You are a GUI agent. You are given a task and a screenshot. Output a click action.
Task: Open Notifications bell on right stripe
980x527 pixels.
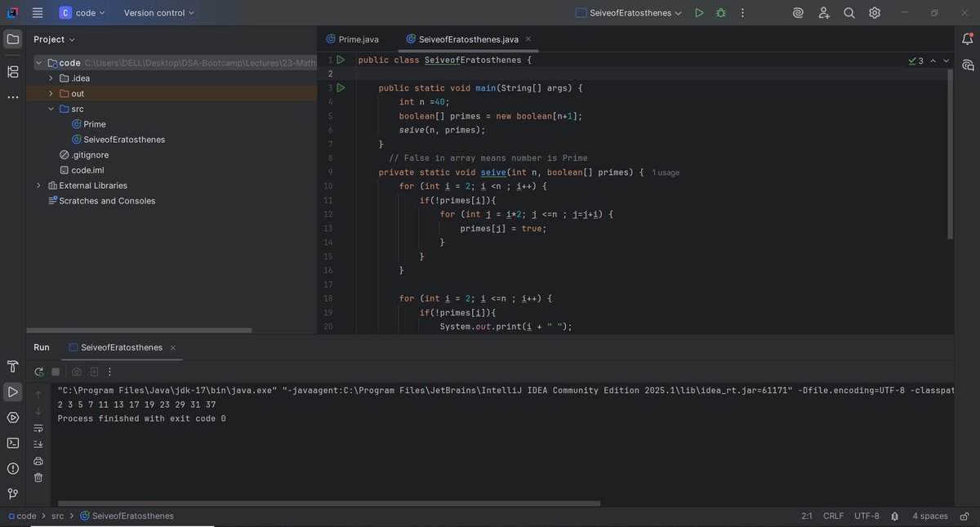click(967, 39)
